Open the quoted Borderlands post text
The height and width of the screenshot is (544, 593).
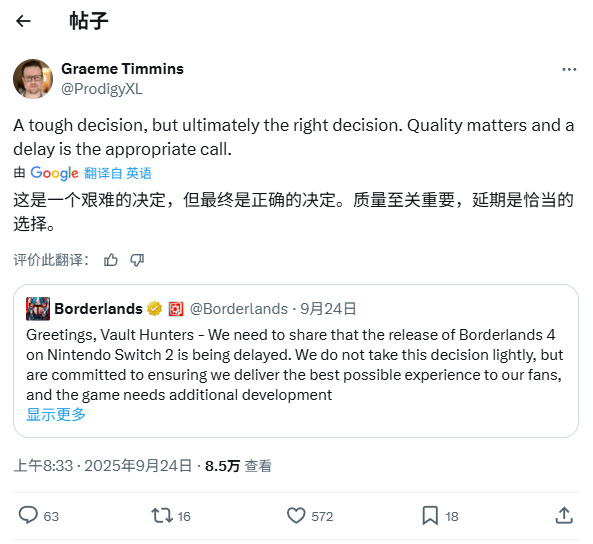(295, 365)
